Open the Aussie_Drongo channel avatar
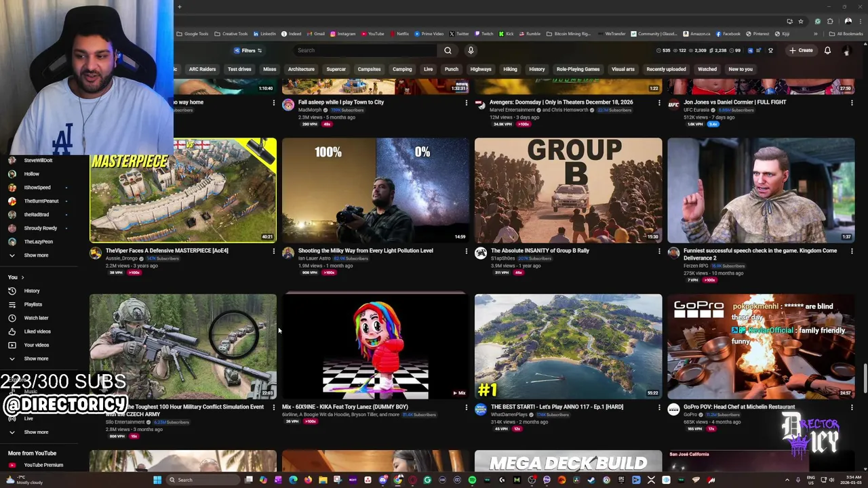 (96, 253)
